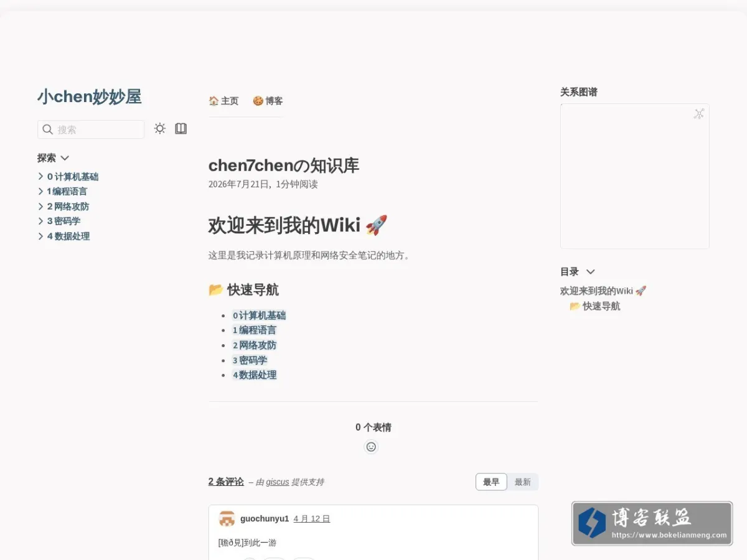Click inside the 关系图谱 graph panel

point(634,177)
